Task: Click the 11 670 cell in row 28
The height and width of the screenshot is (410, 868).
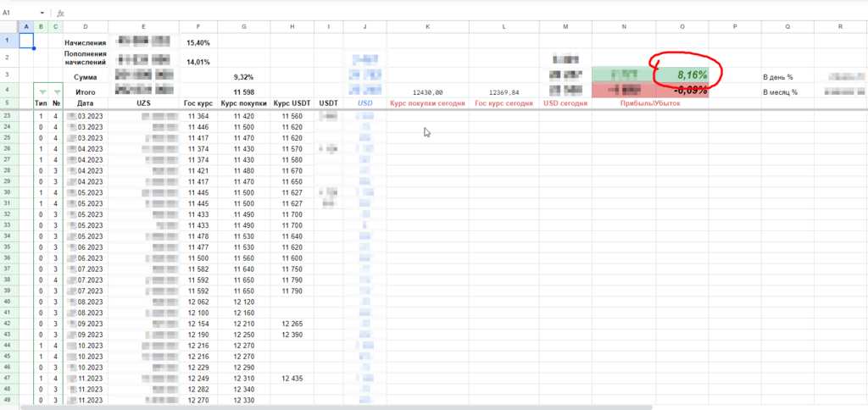Action: 292,171
